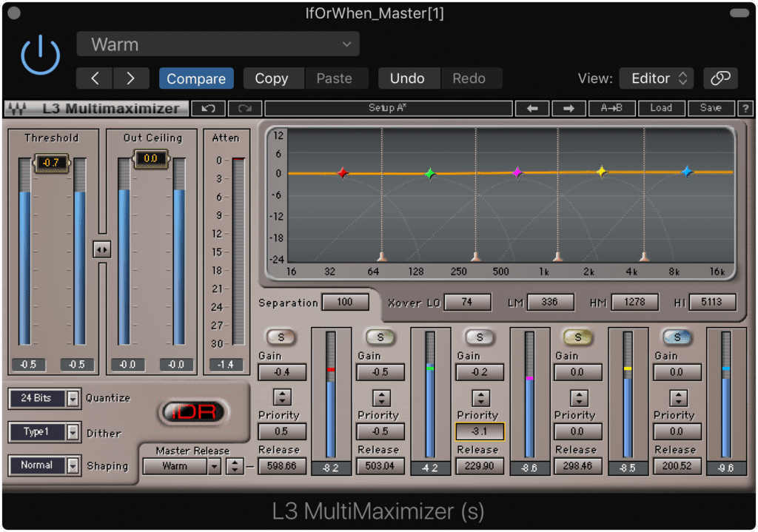Click low-mid band priority stepper arrows
This screenshot has height=532, width=758.
pos(381,397)
